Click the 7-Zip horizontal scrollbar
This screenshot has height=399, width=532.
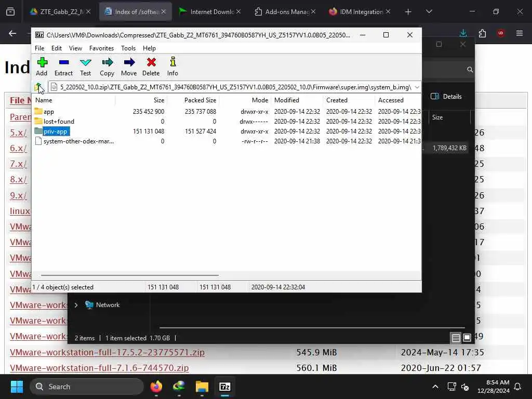129,275
